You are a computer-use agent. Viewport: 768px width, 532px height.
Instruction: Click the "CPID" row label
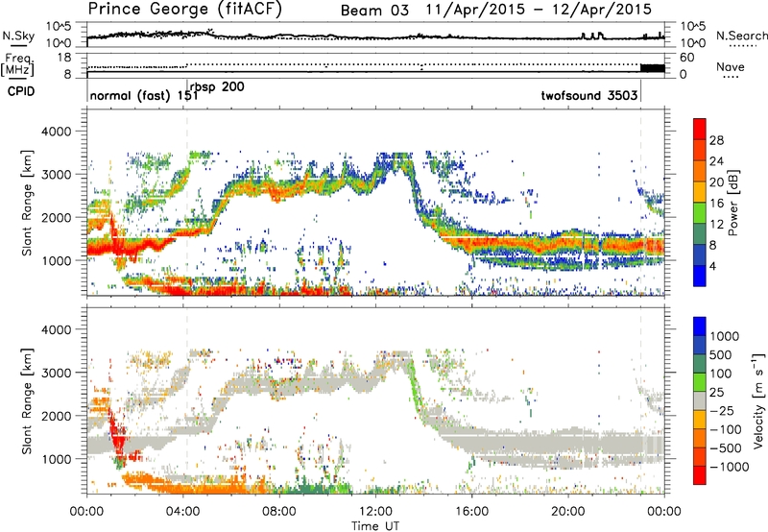(x=21, y=91)
